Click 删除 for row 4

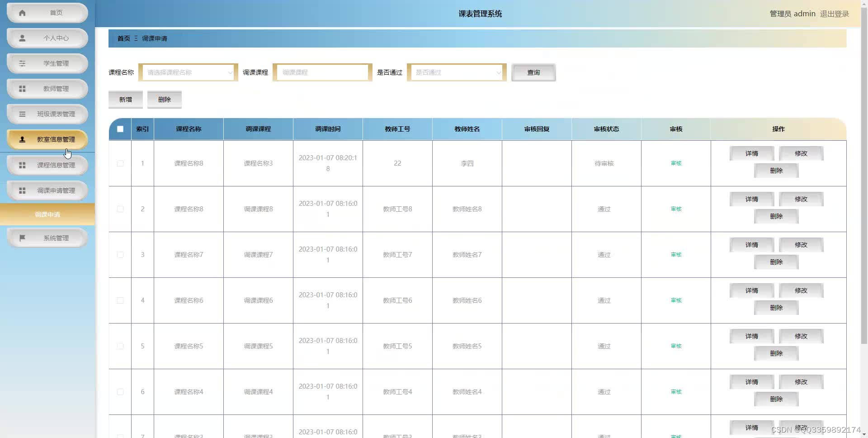pyautogui.click(x=776, y=308)
